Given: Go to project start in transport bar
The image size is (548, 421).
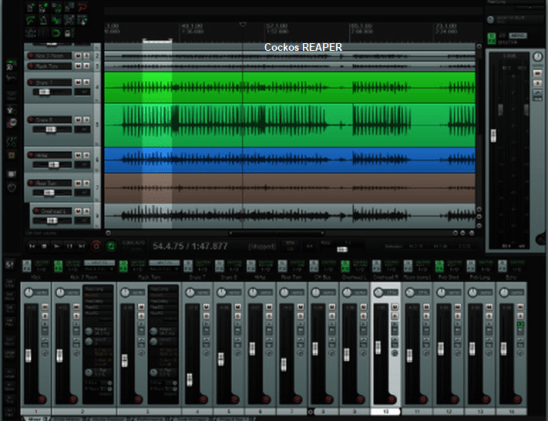Looking at the screenshot, I should click(x=32, y=246).
